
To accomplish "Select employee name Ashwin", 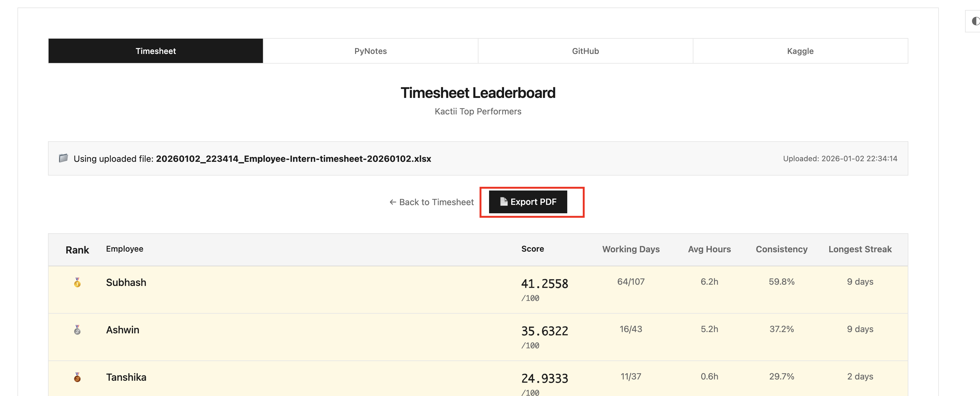I will [122, 330].
